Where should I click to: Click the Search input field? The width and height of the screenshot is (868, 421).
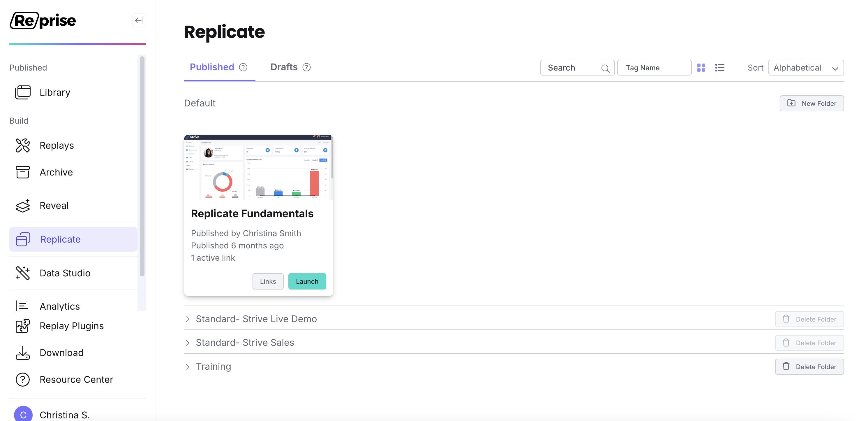tap(577, 68)
